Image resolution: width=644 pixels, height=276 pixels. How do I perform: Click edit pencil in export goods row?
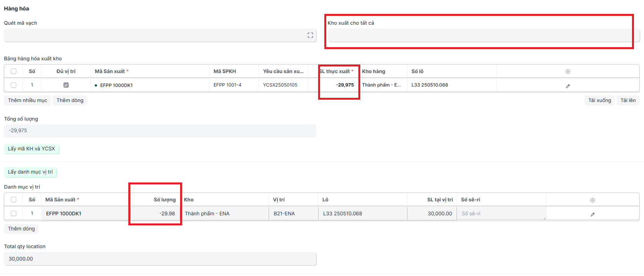(x=567, y=86)
